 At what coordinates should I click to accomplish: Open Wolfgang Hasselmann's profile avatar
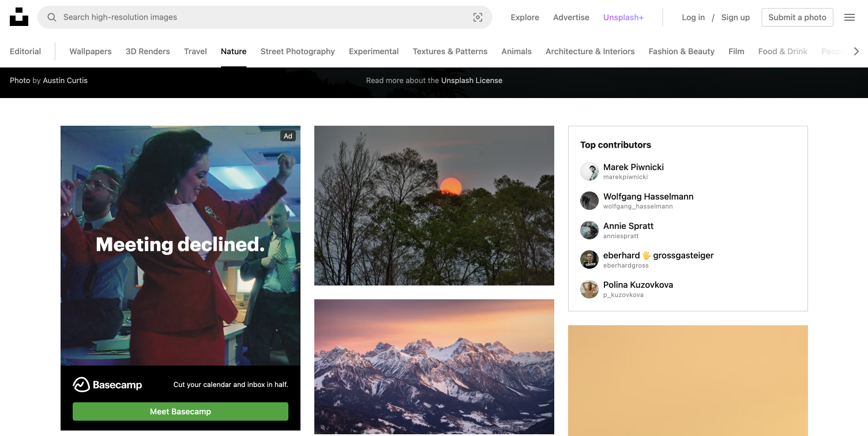[589, 201]
